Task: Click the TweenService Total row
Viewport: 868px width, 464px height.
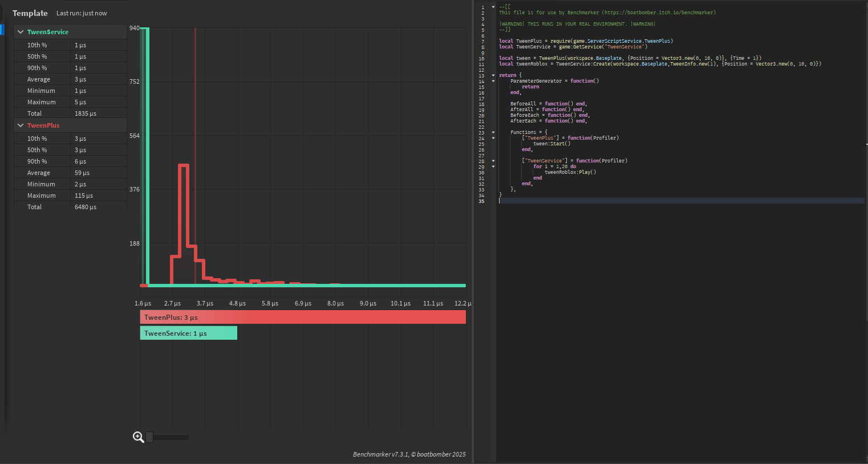Action: tap(70, 113)
